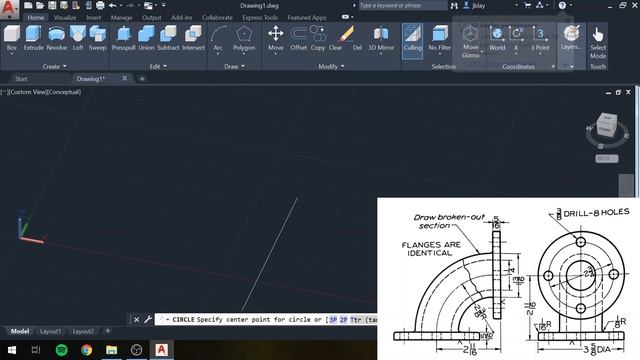The height and width of the screenshot is (360, 640).
Task: Switch to the Visualize tab
Action: point(65,18)
